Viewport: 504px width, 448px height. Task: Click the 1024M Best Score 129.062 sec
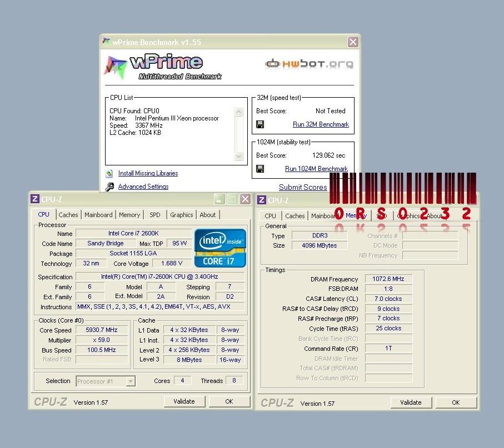(328, 155)
